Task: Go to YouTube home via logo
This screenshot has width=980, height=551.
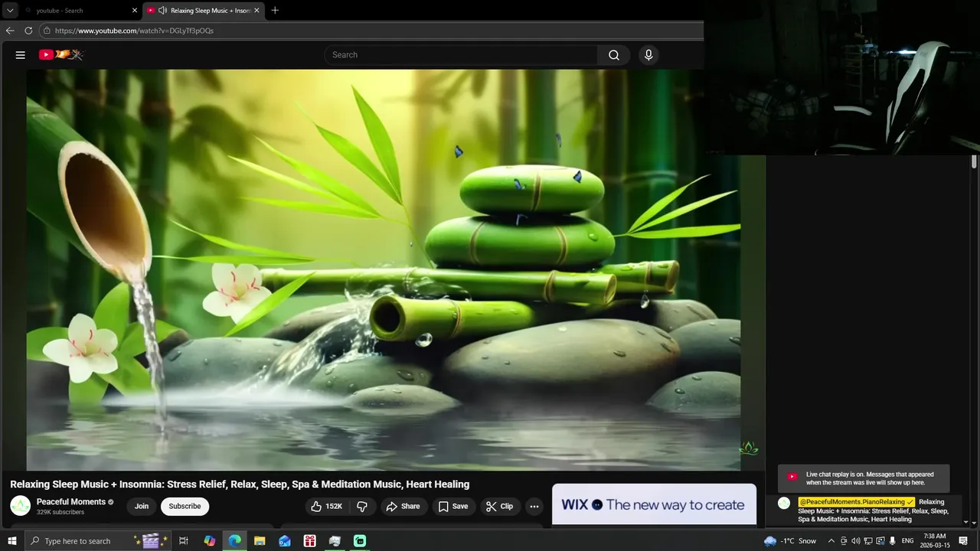Action: coord(61,55)
